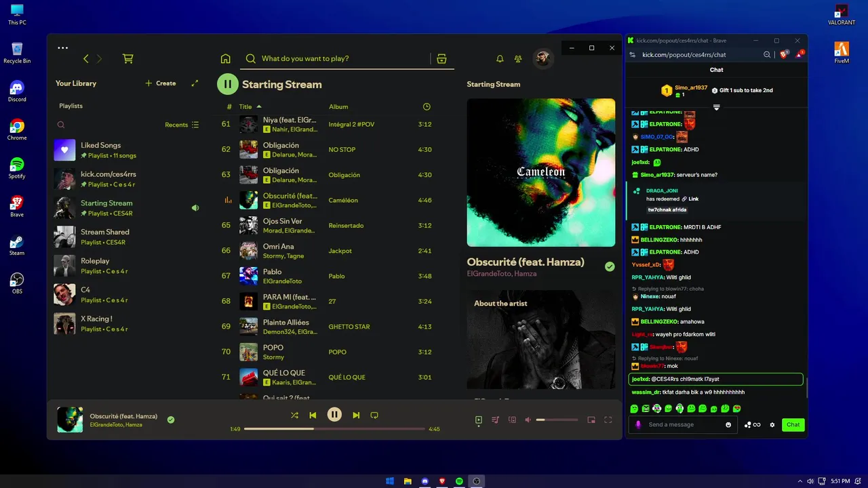Go back with the left arrow in Spotify
The height and width of the screenshot is (488, 868).
86,59
